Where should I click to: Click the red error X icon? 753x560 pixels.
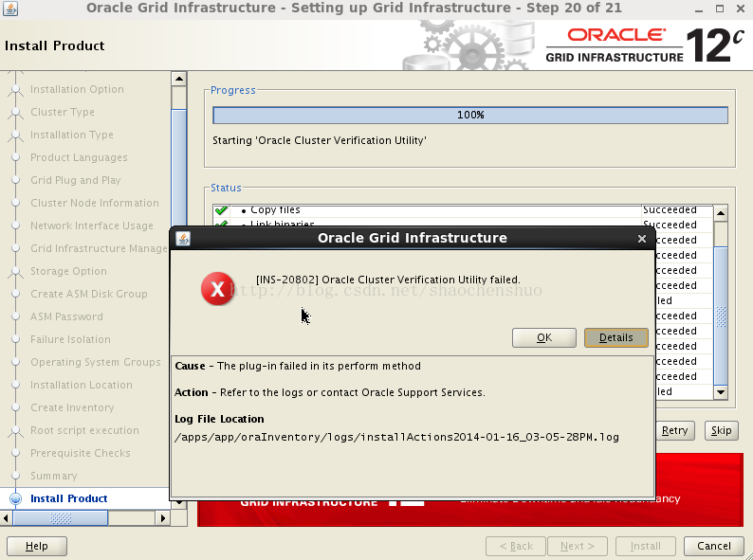tap(217, 289)
